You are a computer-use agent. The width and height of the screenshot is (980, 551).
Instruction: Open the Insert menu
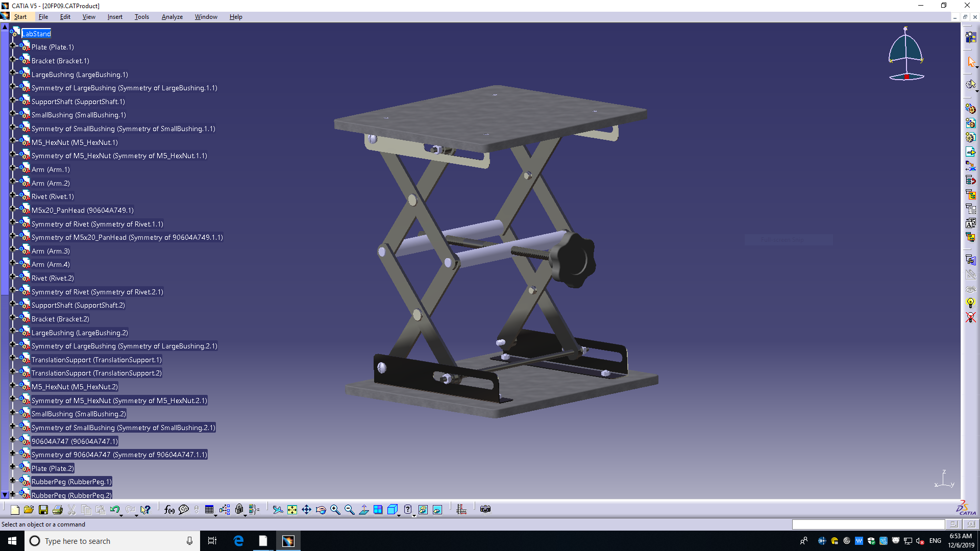(x=114, y=17)
